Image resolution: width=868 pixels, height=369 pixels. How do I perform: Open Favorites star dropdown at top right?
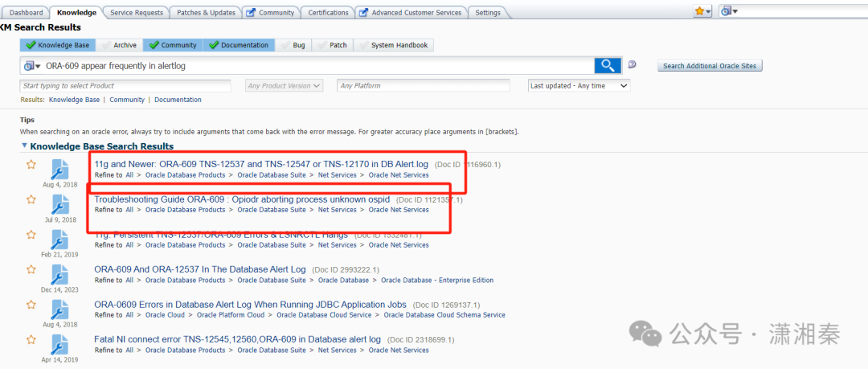pos(703,11)
